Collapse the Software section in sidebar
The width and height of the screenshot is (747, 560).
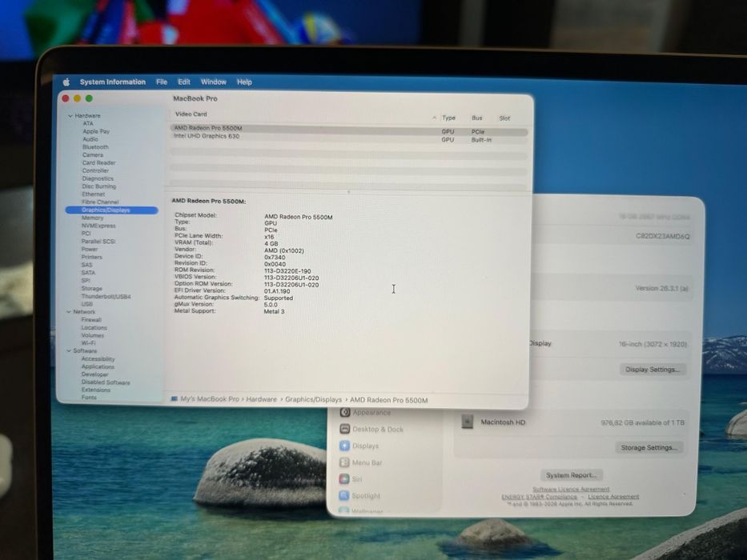point(69,351)
